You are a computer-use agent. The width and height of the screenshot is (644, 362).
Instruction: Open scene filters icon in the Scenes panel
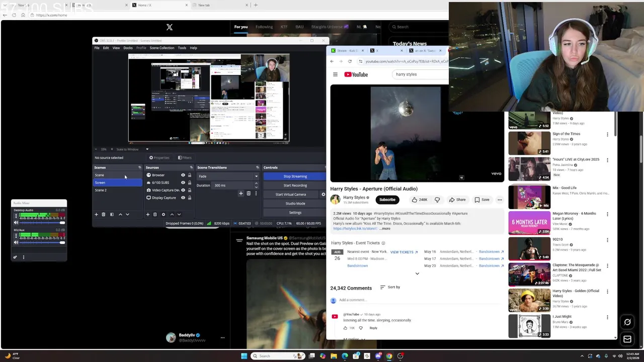112,214
